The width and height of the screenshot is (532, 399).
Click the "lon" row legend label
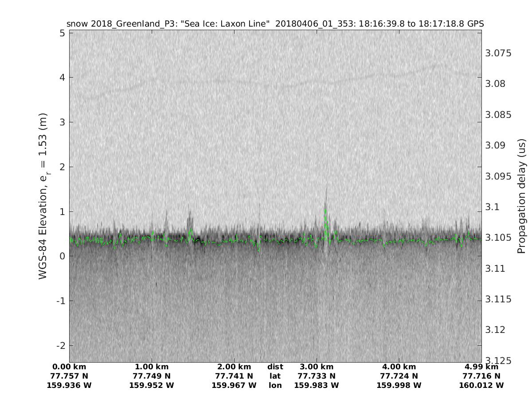click(x=275, y=385)
